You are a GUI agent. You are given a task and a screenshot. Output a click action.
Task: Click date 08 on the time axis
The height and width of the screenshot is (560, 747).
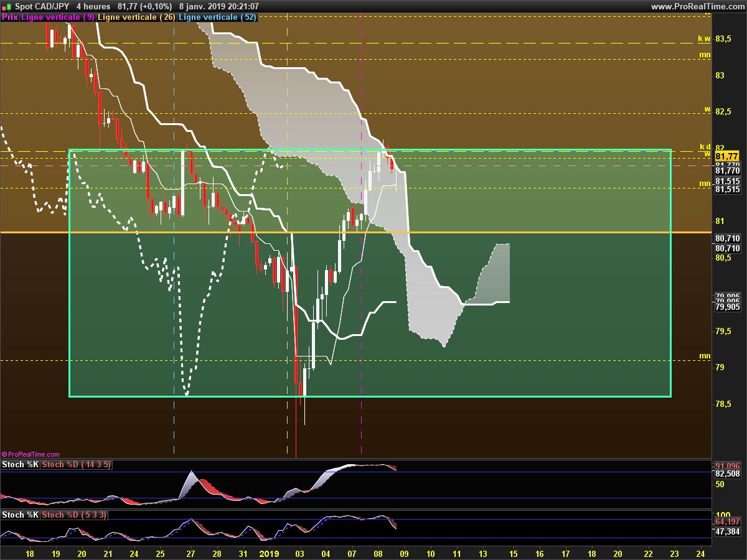pos(378,553)
